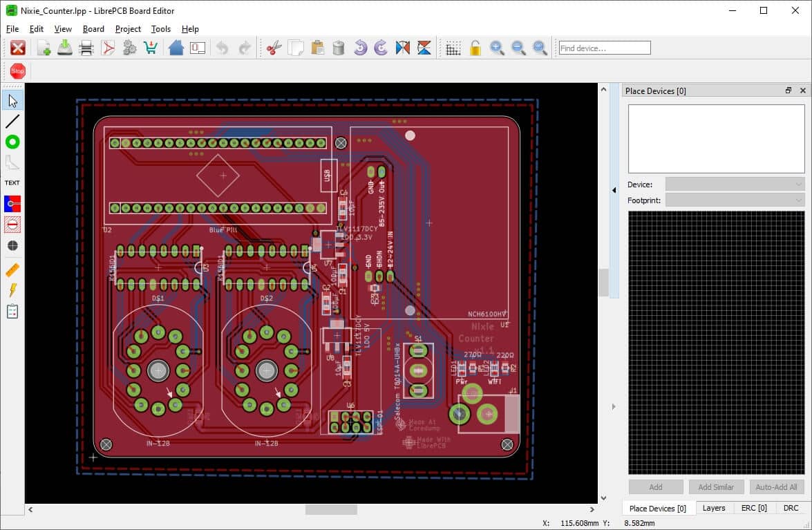Click the red Stop icon
The width and height of the screenshot is (812, 530).
coord(17,70)
